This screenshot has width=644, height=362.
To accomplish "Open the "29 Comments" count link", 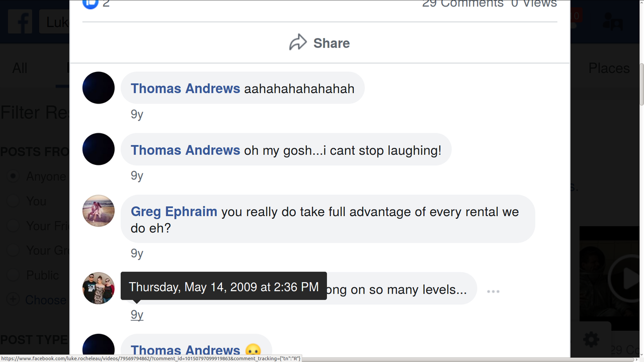I will pyautogui.click(x=463, y=4).
